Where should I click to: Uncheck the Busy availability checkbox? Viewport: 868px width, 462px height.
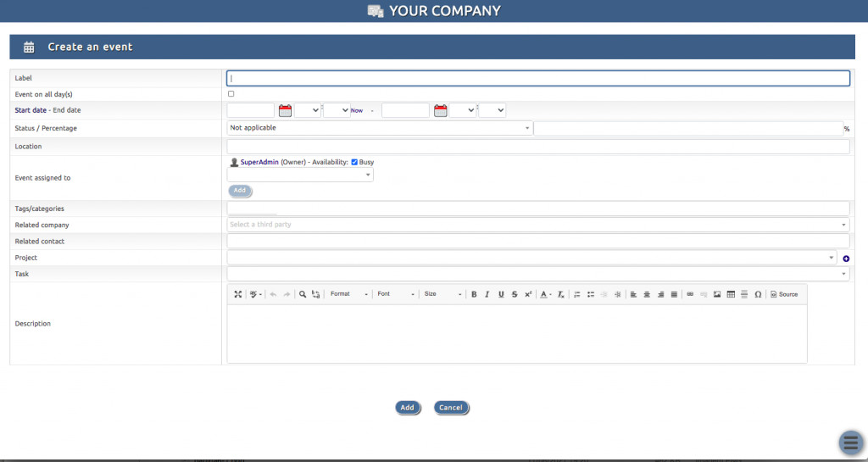coord(354,162)
